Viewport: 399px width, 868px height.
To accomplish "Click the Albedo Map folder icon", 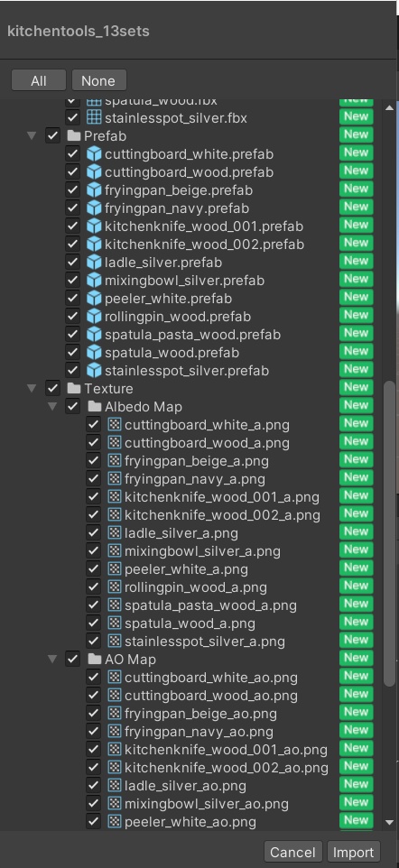I will (94, 407).
